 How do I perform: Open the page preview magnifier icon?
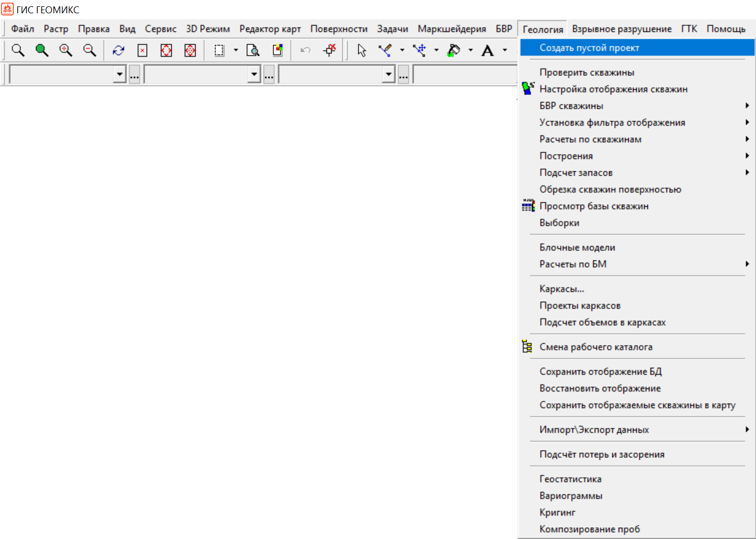[253, 50]
